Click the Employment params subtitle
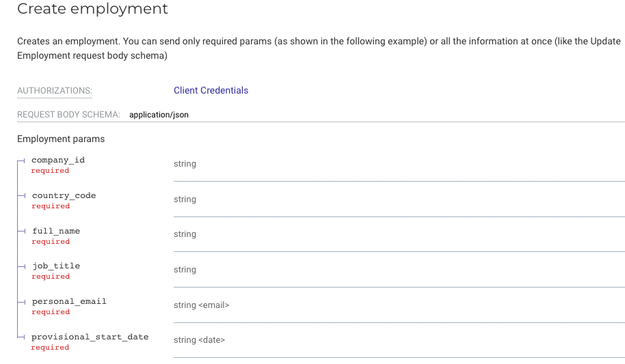625x364 pixels. [x=61, y=139]
